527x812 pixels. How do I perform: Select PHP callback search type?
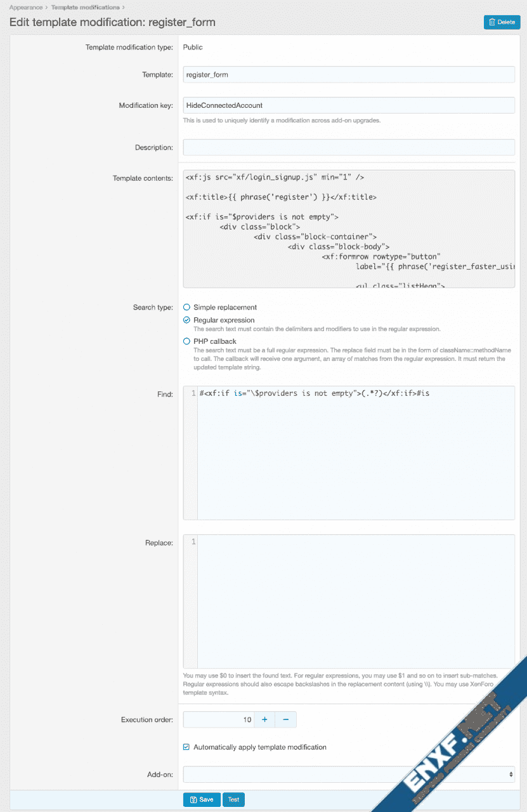[x=186, y=341]
